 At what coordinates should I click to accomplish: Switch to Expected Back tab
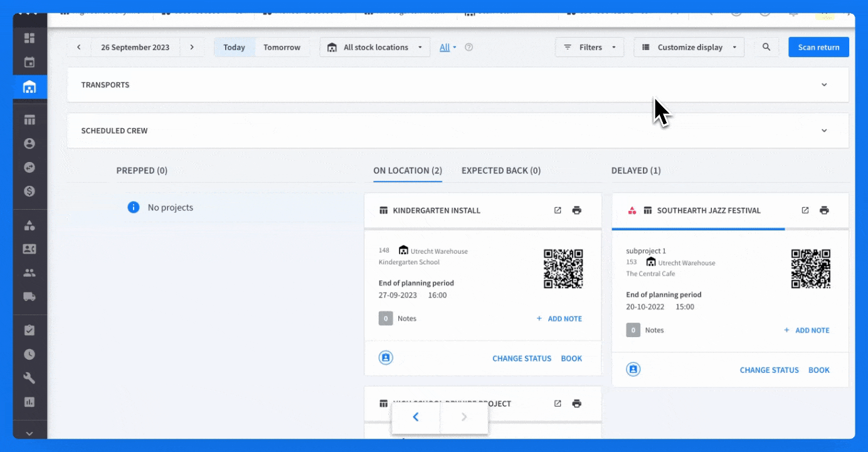pyautogui.click(x=501, y=170)
